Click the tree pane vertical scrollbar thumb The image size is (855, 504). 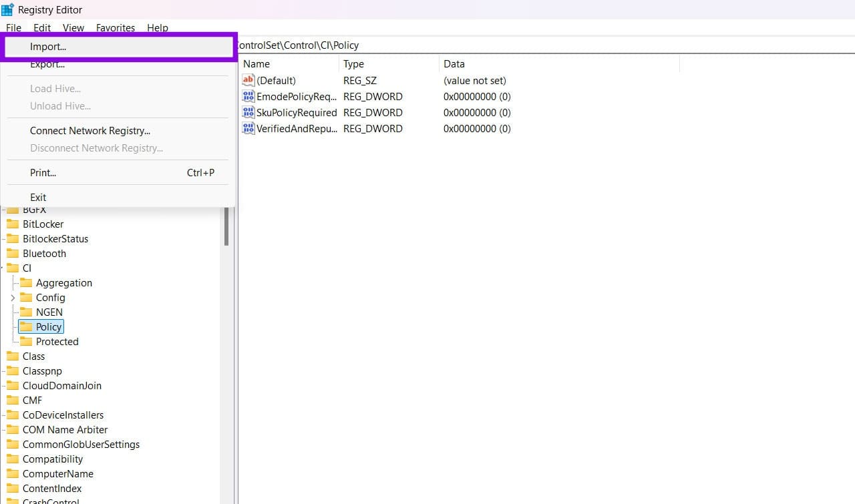point(226,226)
